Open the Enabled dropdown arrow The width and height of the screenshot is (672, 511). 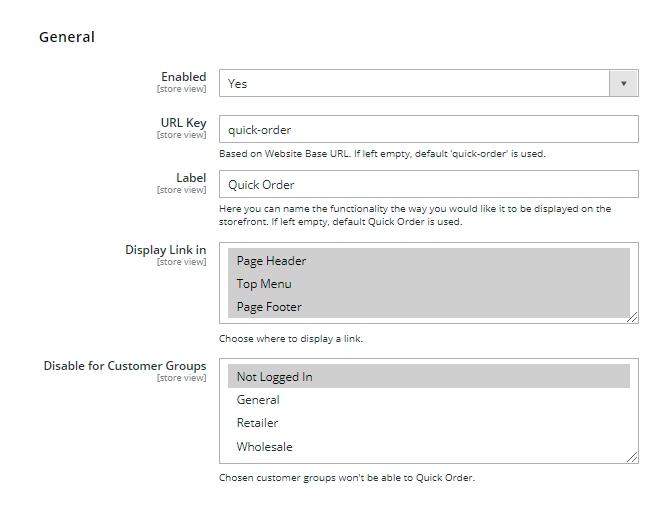[623, 84]
